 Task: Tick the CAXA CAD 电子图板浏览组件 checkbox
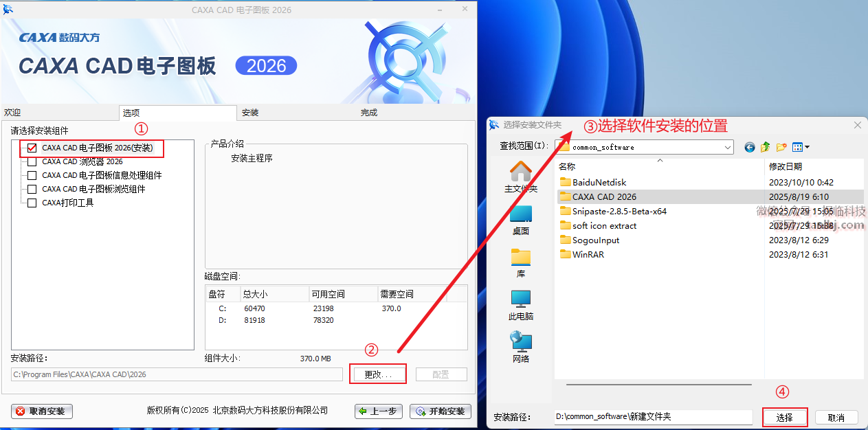point(32,189)
